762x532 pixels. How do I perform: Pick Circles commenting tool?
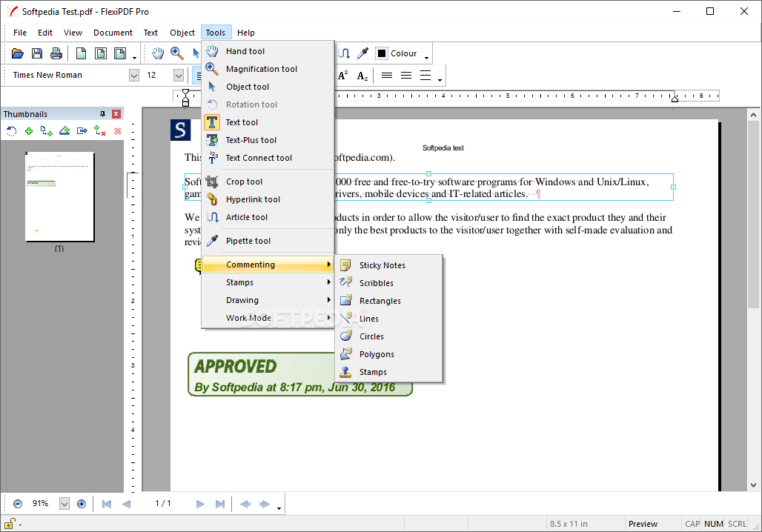[388, 336]
